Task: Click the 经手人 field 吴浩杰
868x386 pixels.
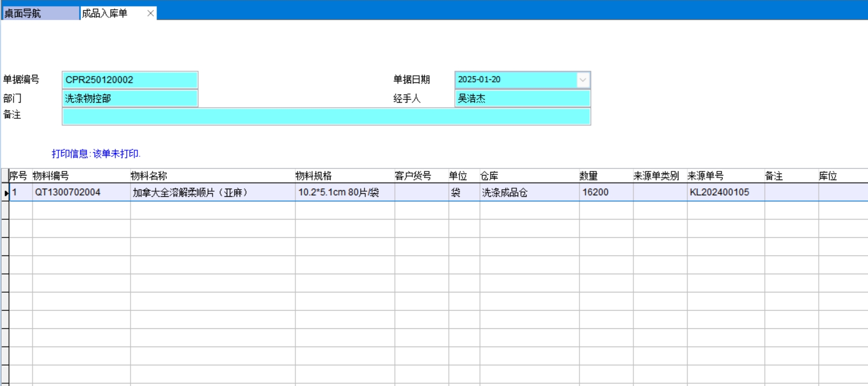Action: point(522,99)
